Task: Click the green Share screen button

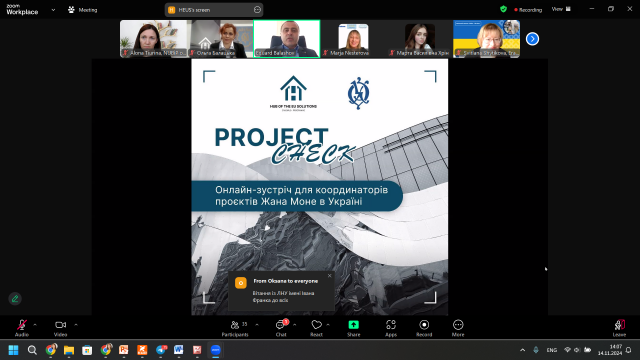Action: tap(353, 328)
